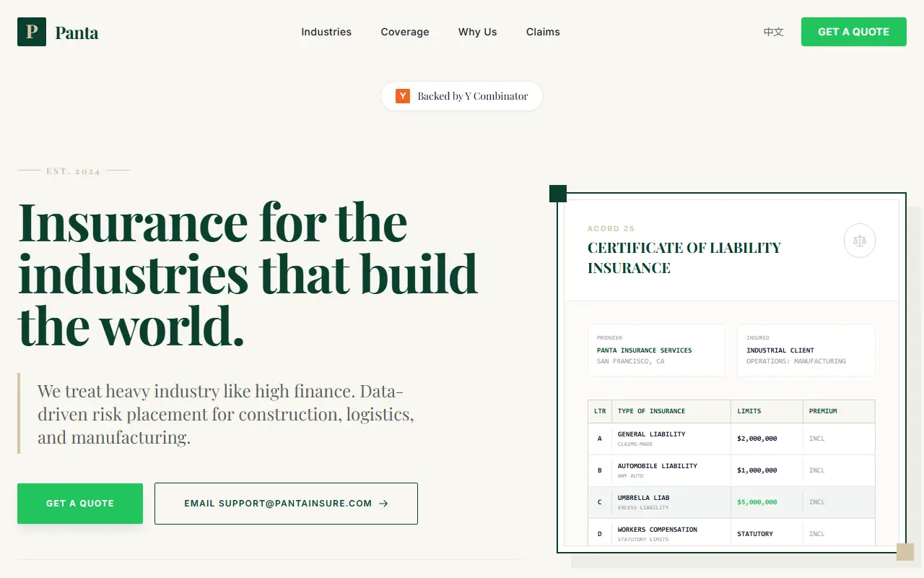
Task: Click the Umbrella Liab row text
Action: point(644,498)
